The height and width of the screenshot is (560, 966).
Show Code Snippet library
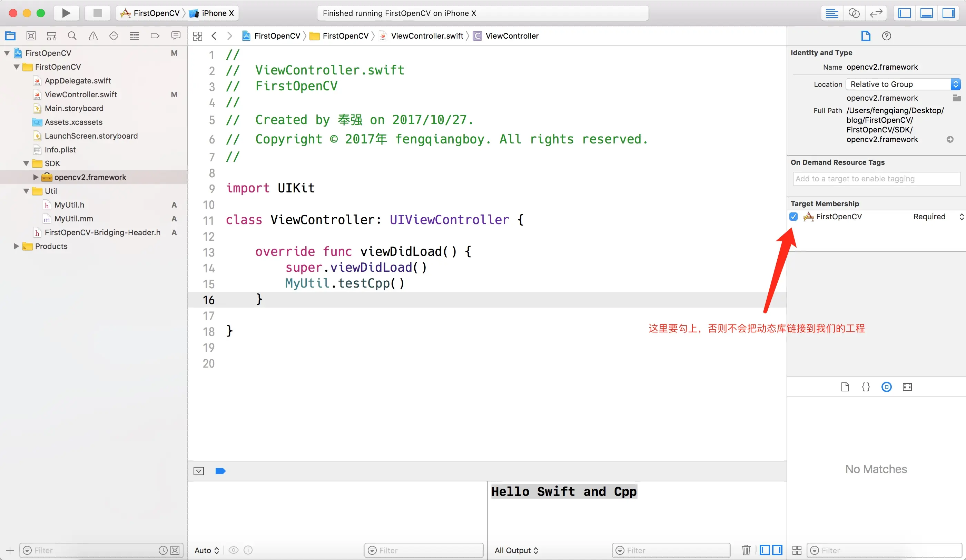866,387
